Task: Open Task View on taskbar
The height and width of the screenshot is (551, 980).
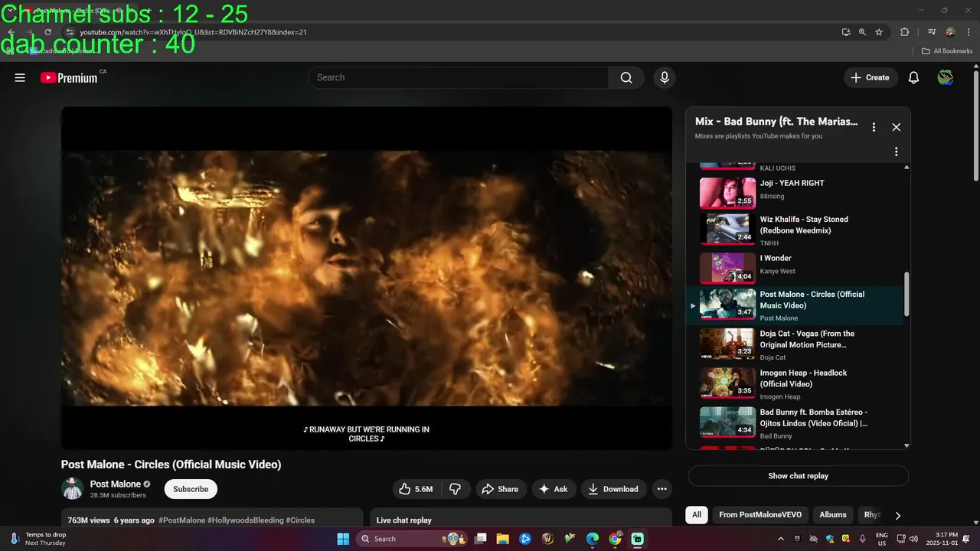Action: point(481,539)
